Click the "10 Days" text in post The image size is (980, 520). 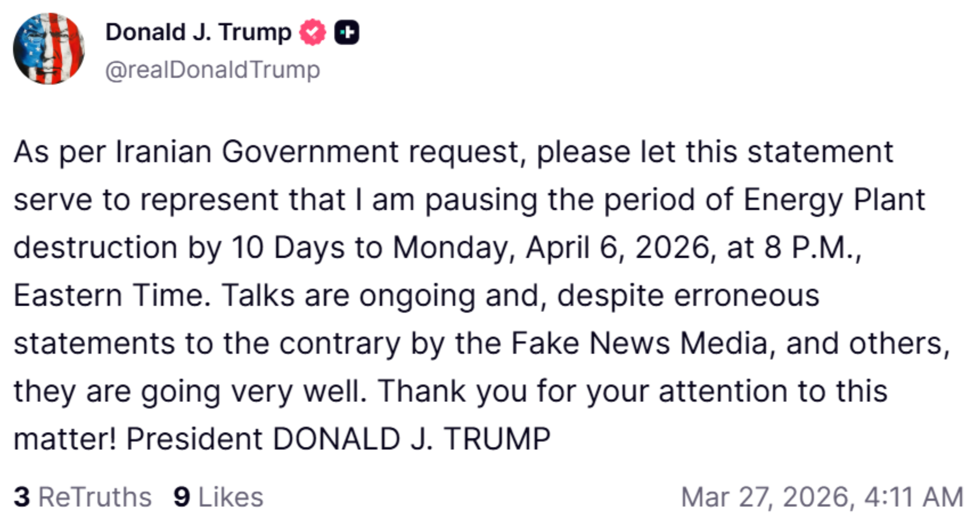(x=288, y=248)
